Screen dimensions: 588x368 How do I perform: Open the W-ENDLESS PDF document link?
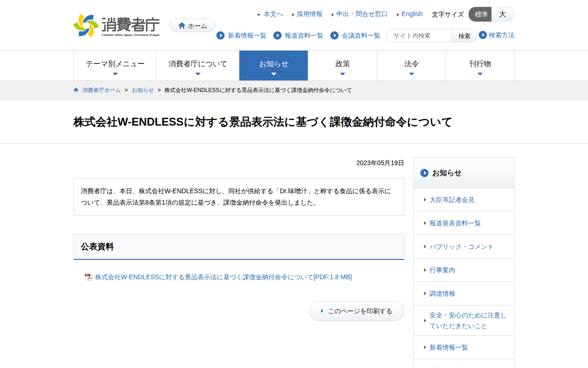[x=223, y=277]
